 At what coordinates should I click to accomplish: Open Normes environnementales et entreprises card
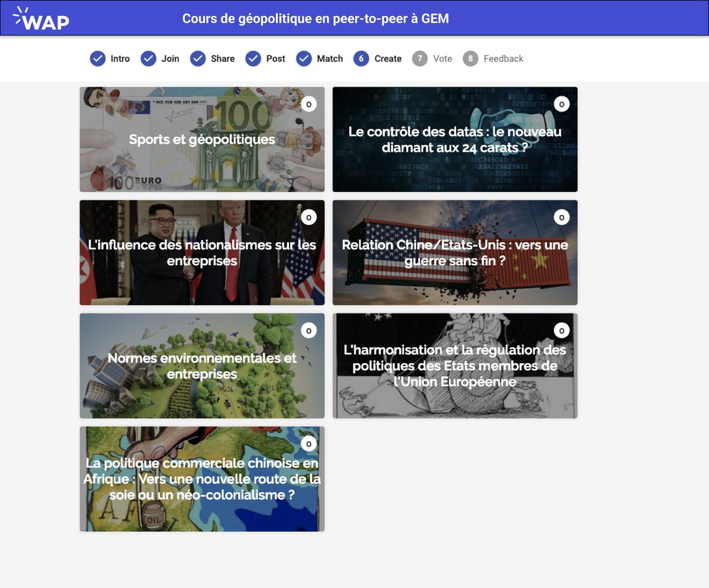point(202,366)
